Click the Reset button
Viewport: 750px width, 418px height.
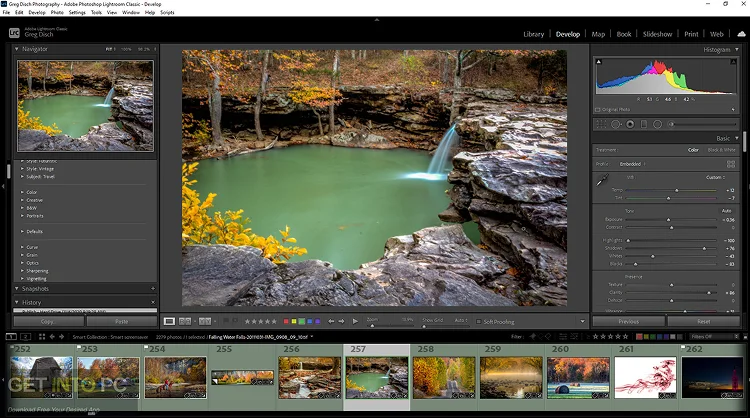(x=703, y=322)
